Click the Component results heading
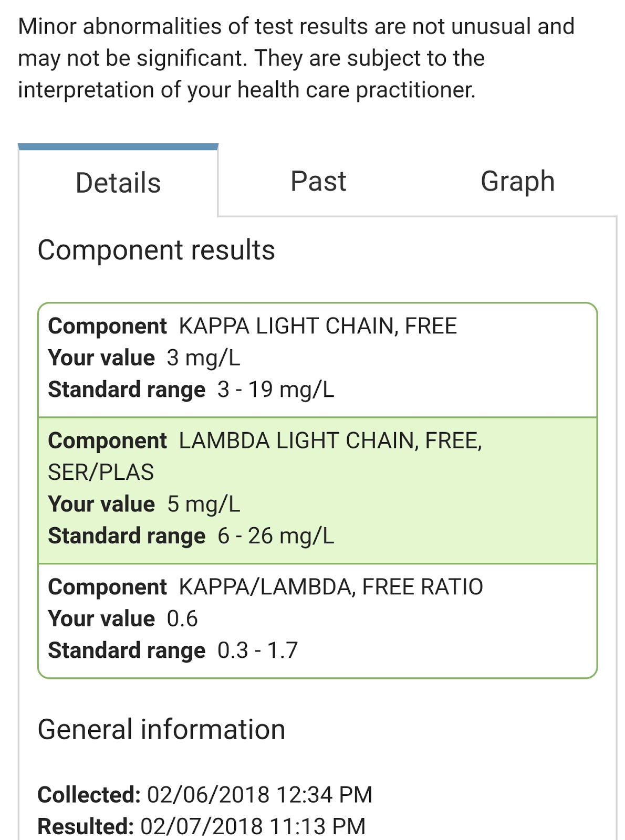 [156, 250]
